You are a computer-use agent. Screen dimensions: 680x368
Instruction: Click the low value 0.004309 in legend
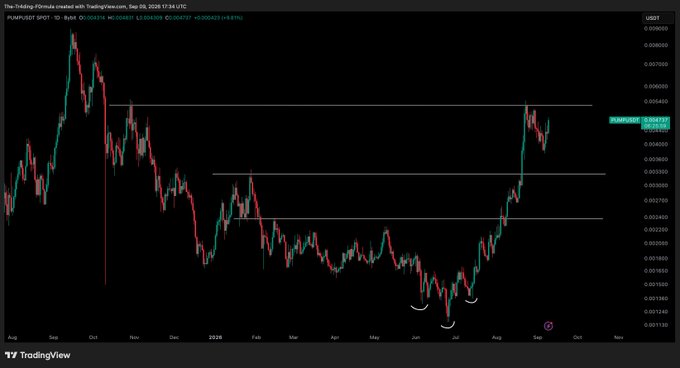tap(150, 18)
